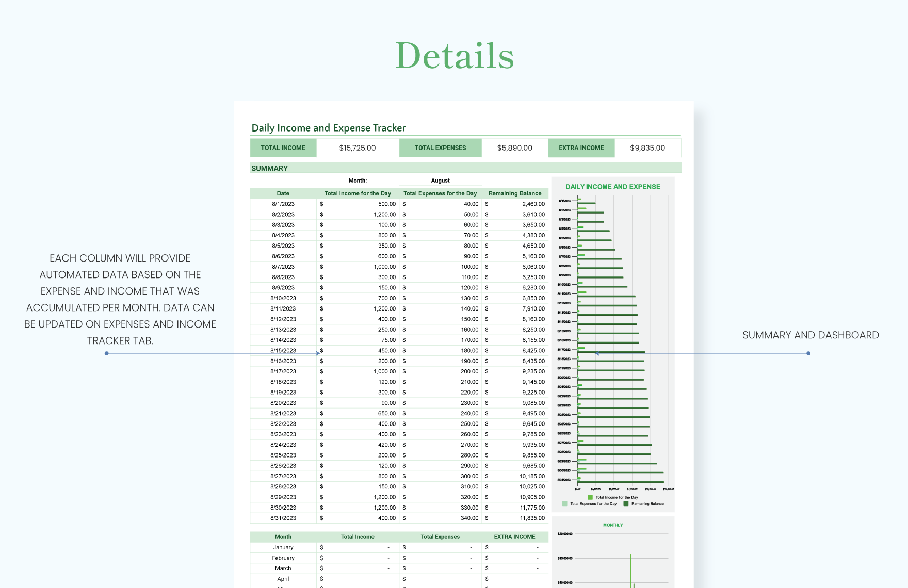Click the EXTRA INCOME header cell
908x588 pixels.
pyautogui.click(x=581, y=148)
